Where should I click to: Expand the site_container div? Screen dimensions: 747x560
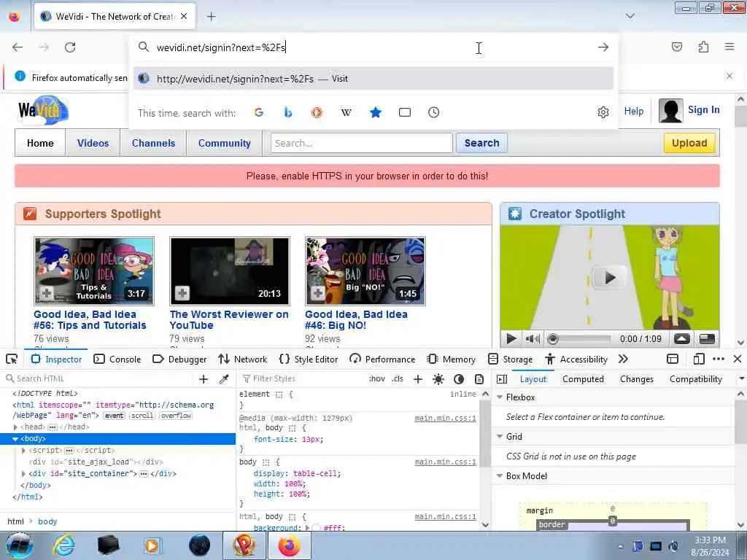point(23,474)
